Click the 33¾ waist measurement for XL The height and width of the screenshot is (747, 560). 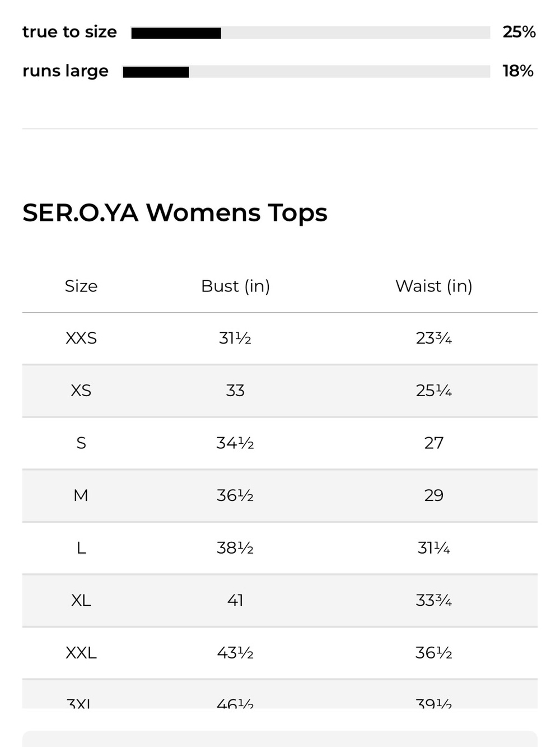[434, 600]
